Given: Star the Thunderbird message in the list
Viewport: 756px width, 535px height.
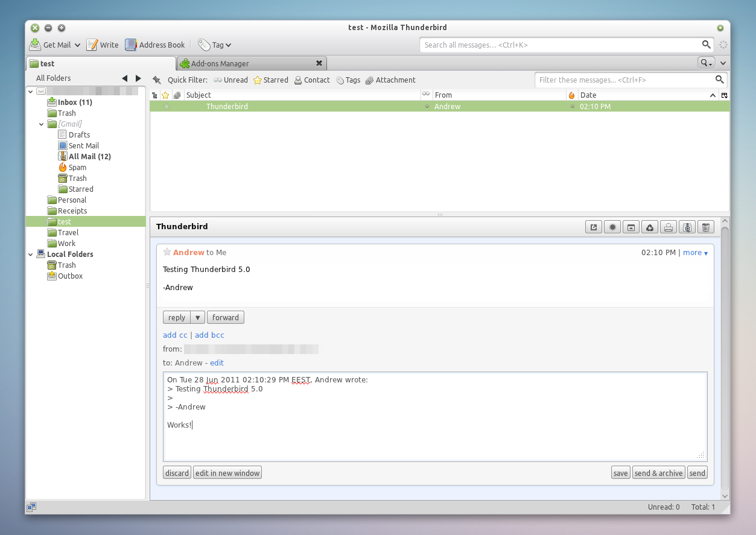Looking at the screenshot, I should tap(167, 107).
